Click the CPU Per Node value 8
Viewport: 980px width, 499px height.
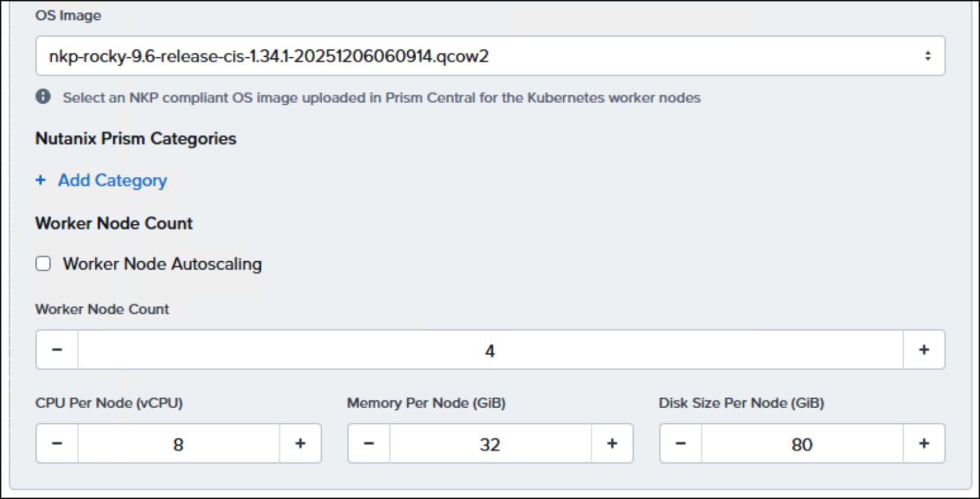pyautogui.click(x=178, y=444)
